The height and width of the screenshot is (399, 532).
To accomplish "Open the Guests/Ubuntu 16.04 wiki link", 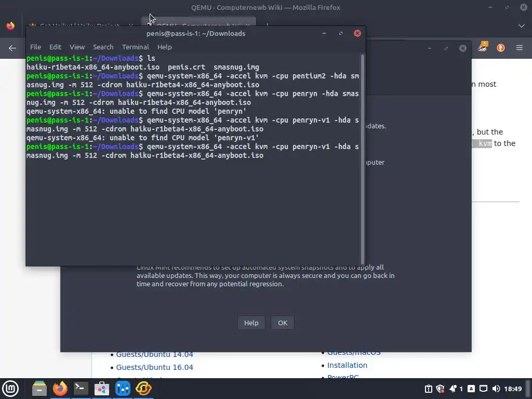I will (154, 367).
